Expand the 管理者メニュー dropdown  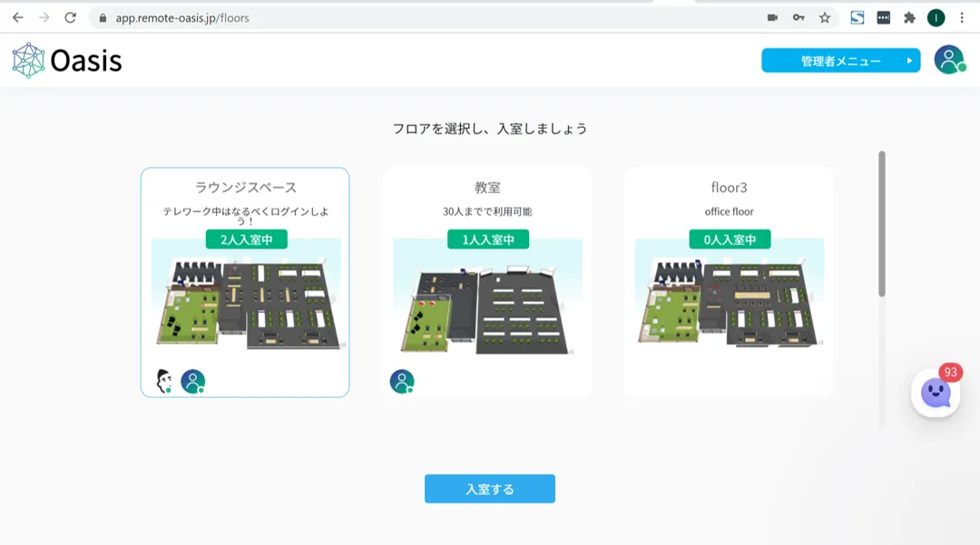click(x=840, y=61)
